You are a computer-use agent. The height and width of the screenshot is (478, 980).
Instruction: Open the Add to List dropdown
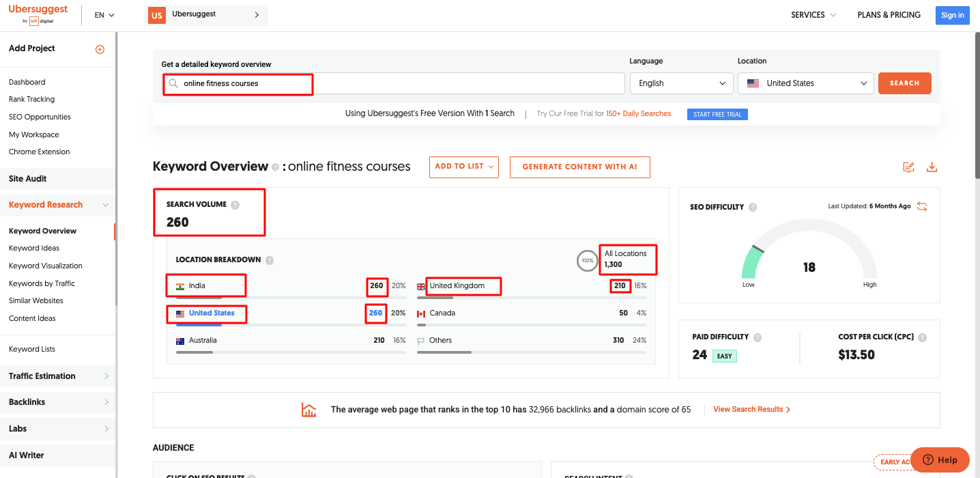coord(464,167)
